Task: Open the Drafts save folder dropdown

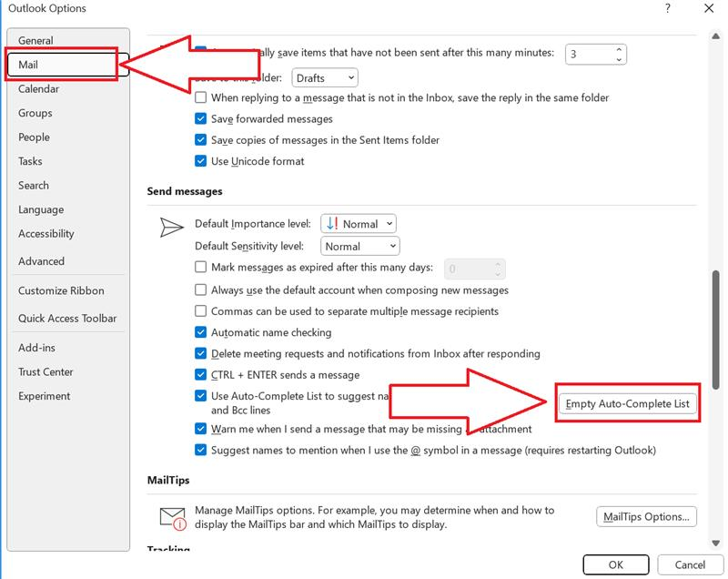Action: pos(325,78)
